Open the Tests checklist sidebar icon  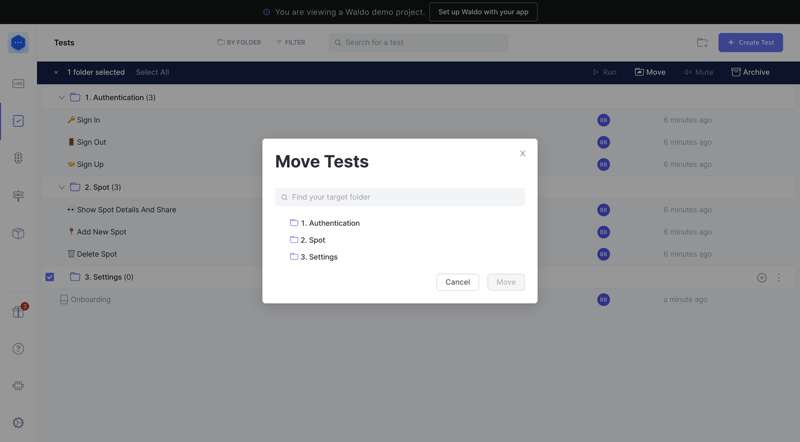pyautogui.click(x=18, y=121)
